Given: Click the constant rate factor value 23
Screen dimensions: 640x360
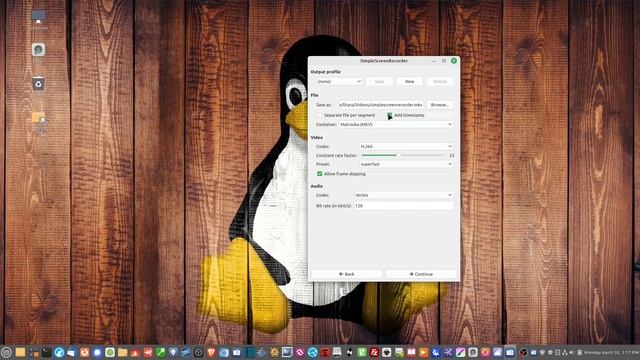Looking at the screenshot, I should pyautogui.click(x=451, y=156).
